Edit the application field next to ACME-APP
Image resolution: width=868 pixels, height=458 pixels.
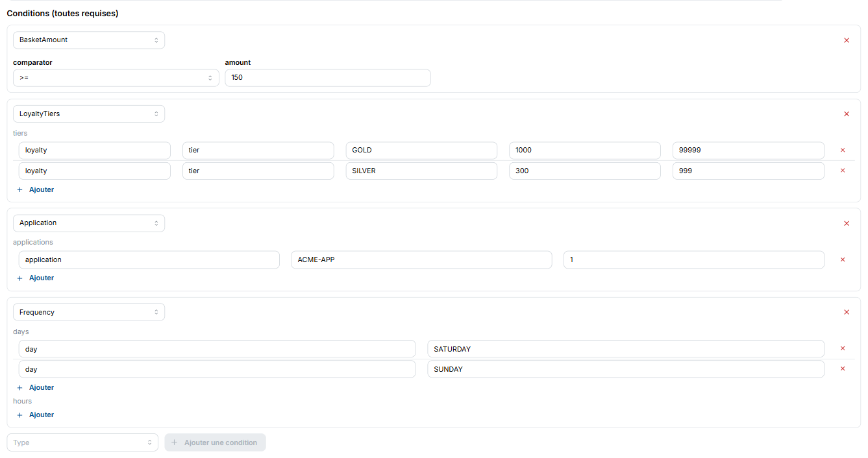coord(149,259)
